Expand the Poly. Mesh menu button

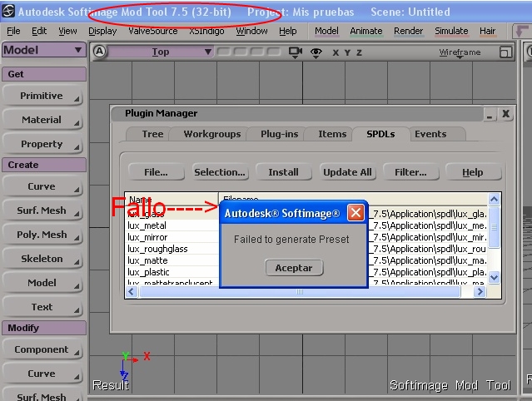42,235
